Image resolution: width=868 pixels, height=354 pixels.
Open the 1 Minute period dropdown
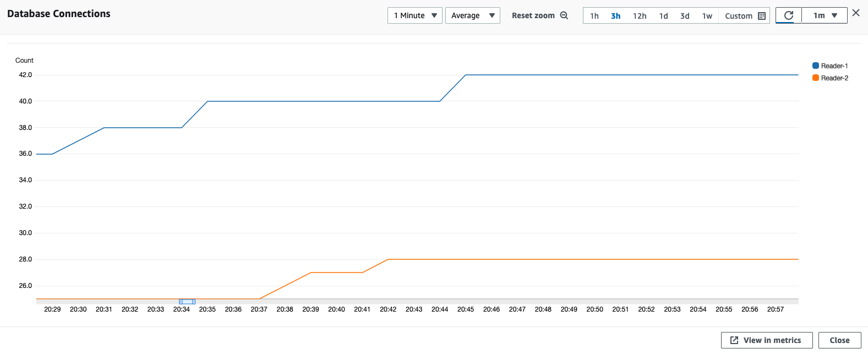click(414, 15)
